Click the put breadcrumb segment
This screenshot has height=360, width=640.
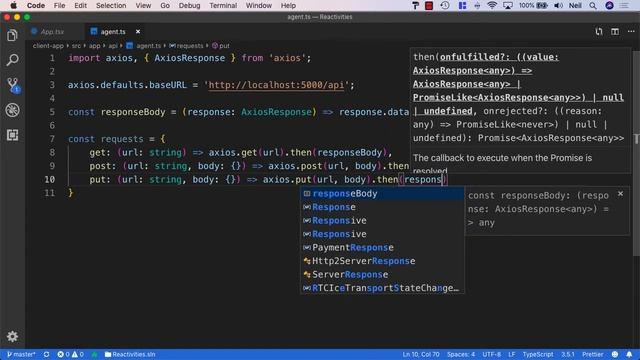pyautogui.click(x=221, y=46)
